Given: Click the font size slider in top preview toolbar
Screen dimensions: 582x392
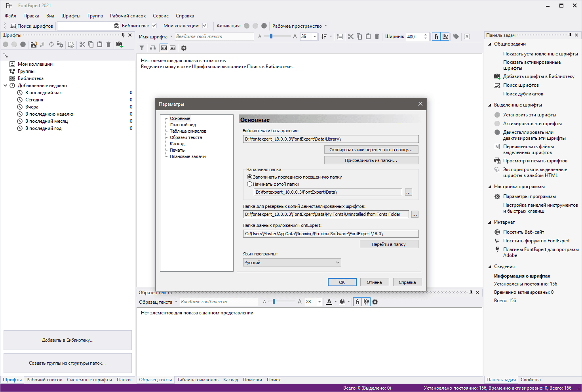Looking at the screenshot, I should [271, 36].
